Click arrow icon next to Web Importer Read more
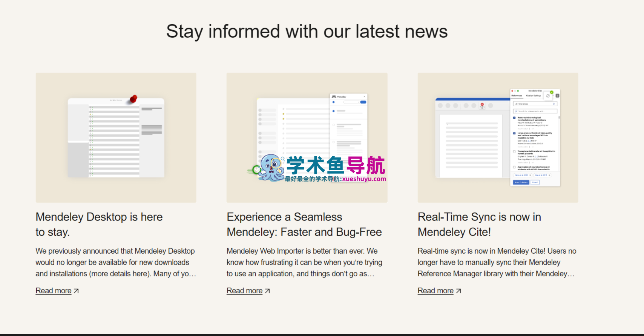The image size is (644, 336). point(267,291)
